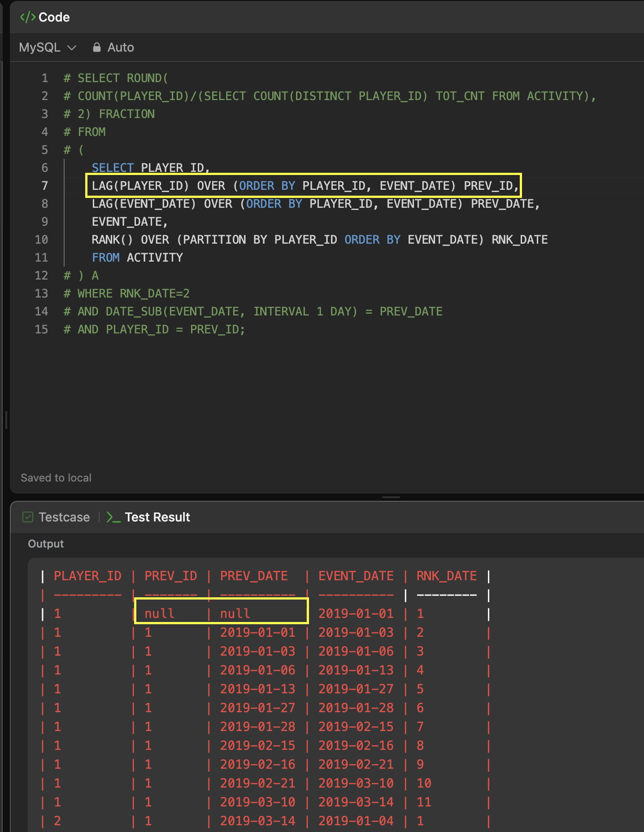Click RANK() on line 10
Image resolution: width=644 pixels, height=832 pixels.
113,240
